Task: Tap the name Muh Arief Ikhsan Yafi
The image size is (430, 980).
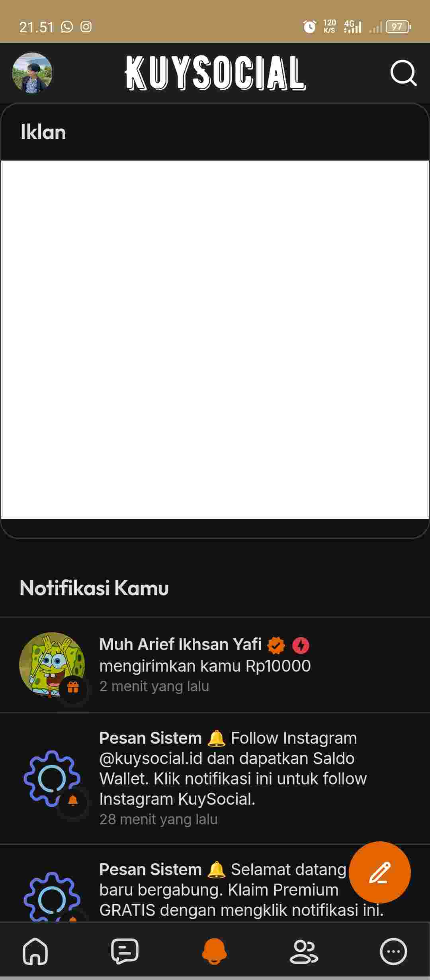Action: [180, 644]
